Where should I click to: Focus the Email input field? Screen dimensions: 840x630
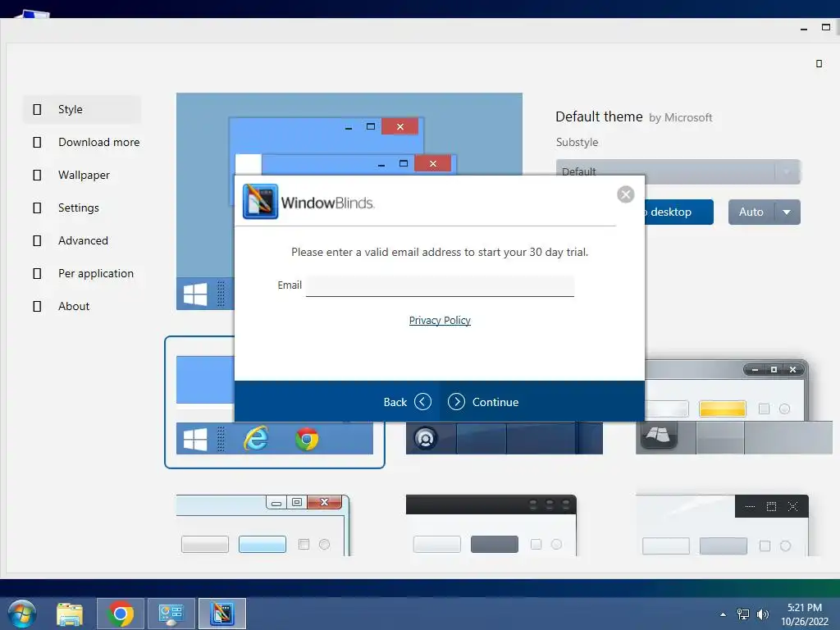440,285
